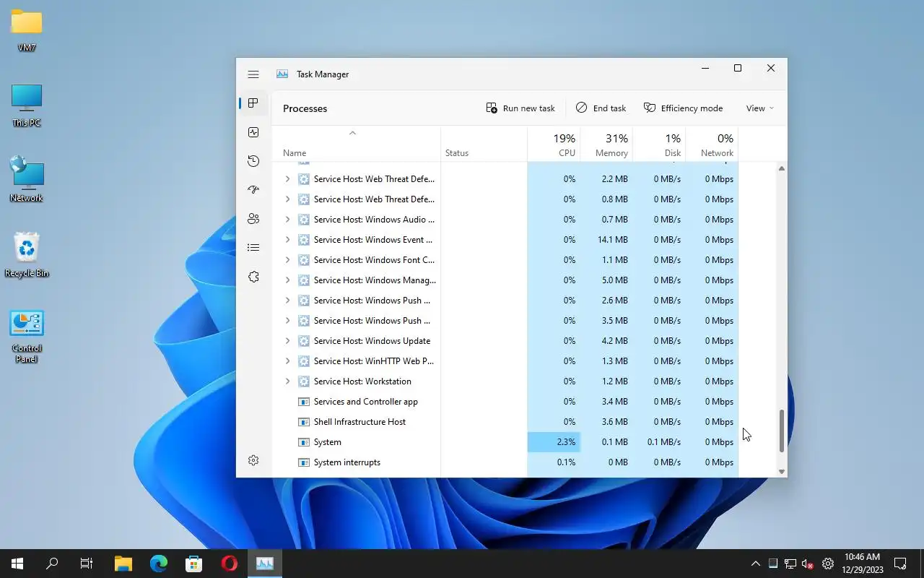This screenshot has width=924, height=578.
Task: Open Microsoft Store from the taskbar
Action: pyautogui.click(x=193, y=564)
